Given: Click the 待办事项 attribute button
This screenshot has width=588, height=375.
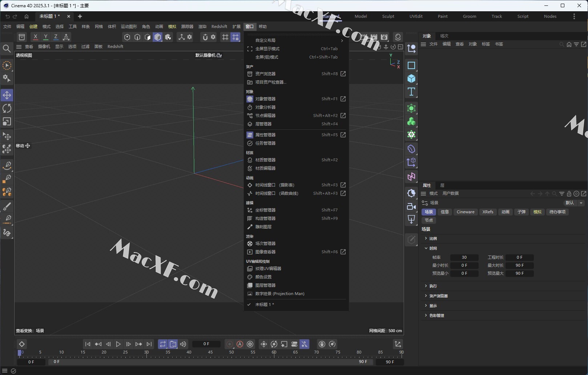Looking at the screenshot, I should click(557, 212).
